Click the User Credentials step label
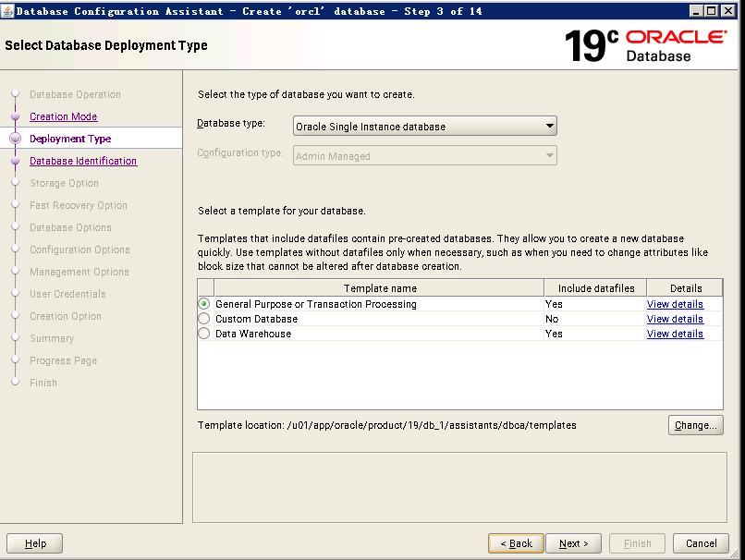This screenshot has width=745, height=560. (x=68, y=294)
